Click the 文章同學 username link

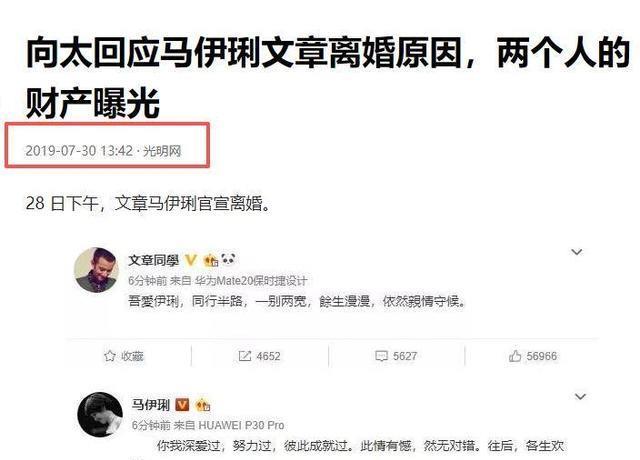(x=154, y=260)
